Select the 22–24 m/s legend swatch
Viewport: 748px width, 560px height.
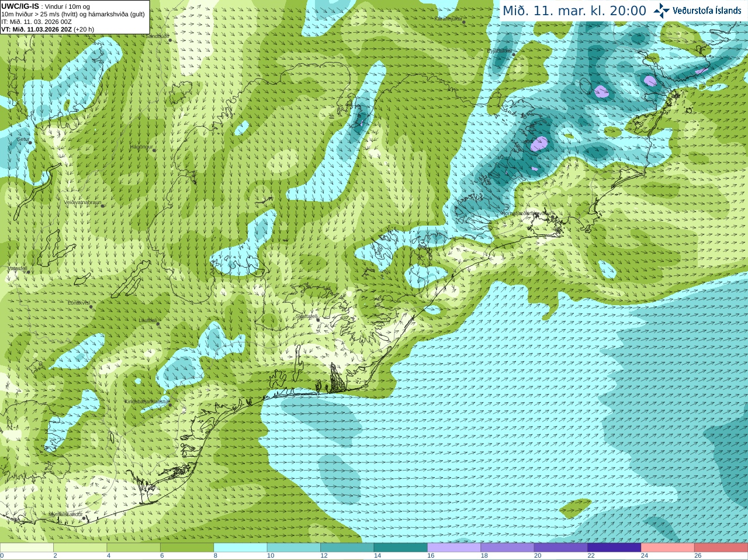tap(614, 548)
